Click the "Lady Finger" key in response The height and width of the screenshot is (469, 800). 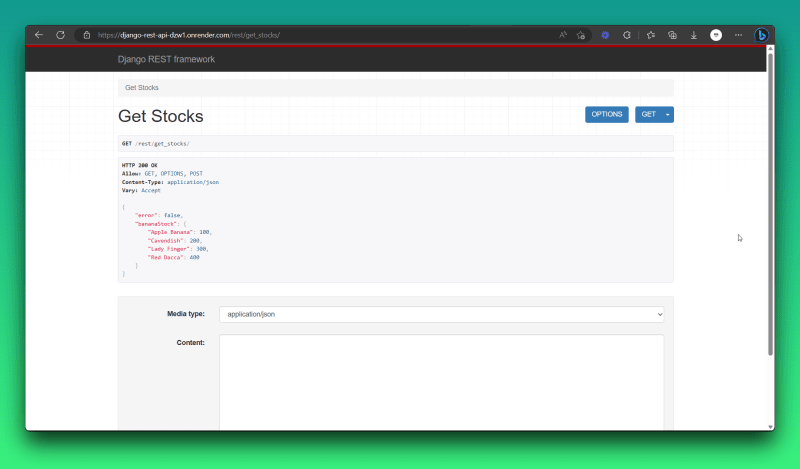(x=169, y=249)
